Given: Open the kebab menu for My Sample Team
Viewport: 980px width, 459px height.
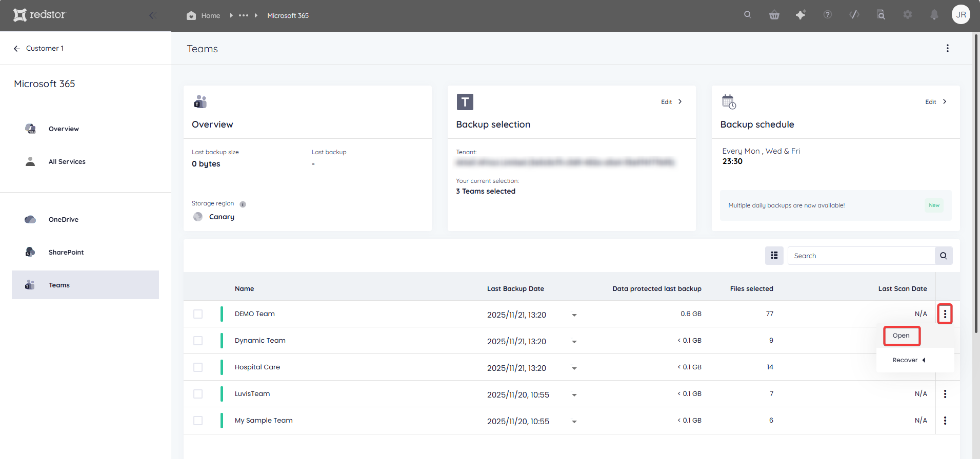Looking at the screenshot, I should click(945, 421).
